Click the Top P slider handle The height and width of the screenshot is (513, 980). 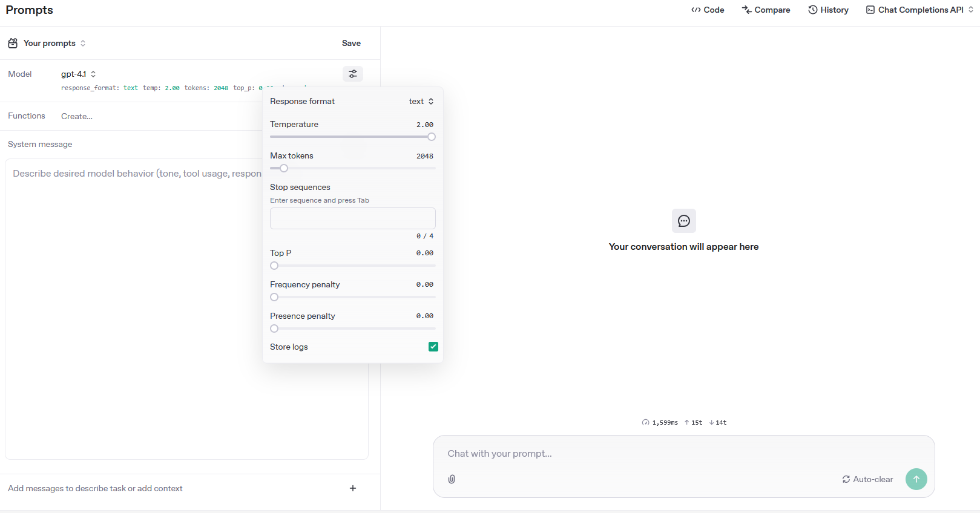tap(274, 266)
